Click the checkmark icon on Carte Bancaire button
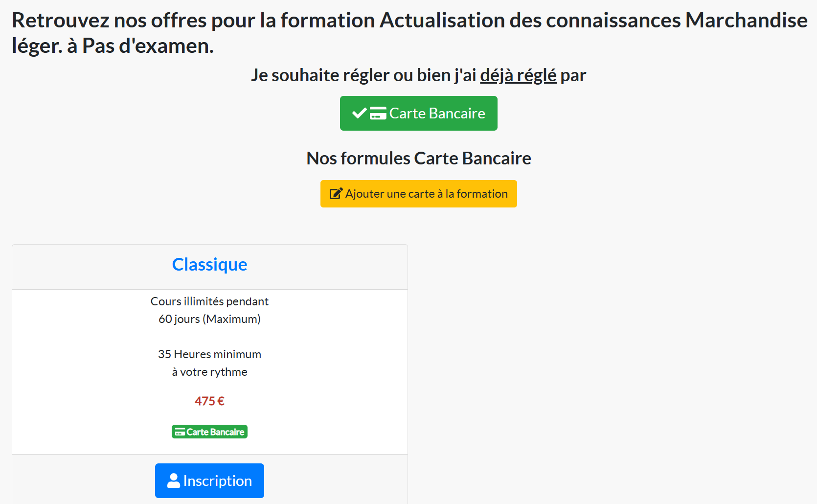 [359, 114]
